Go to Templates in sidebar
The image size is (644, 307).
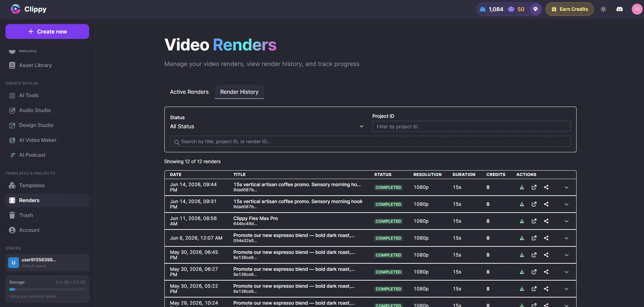(47, 185)
